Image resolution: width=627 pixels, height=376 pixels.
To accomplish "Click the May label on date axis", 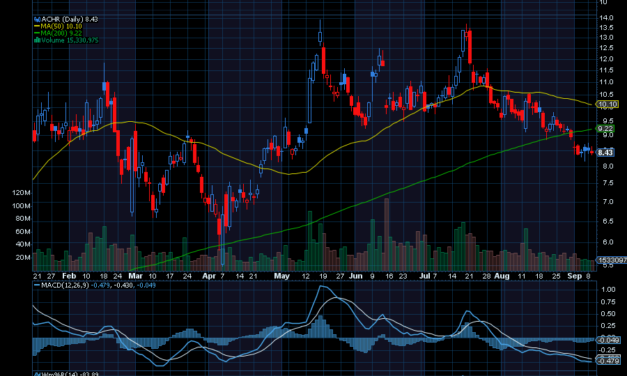I will coord(282,276).
